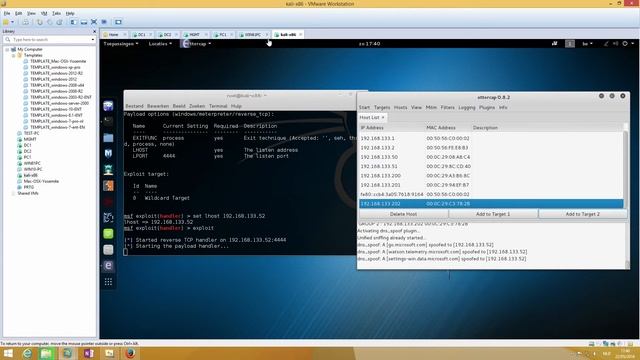The width and height of the screenshot is (640, 360).
Task: Select highlighted host row 192.168.133.202
Action: click(491, 204)
